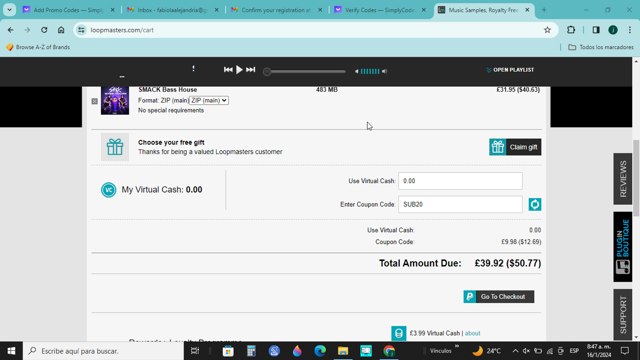The image size is (640, 360).
Task: Switch to the Gmail Inbox tab
Action: click(x=172, y=10)
